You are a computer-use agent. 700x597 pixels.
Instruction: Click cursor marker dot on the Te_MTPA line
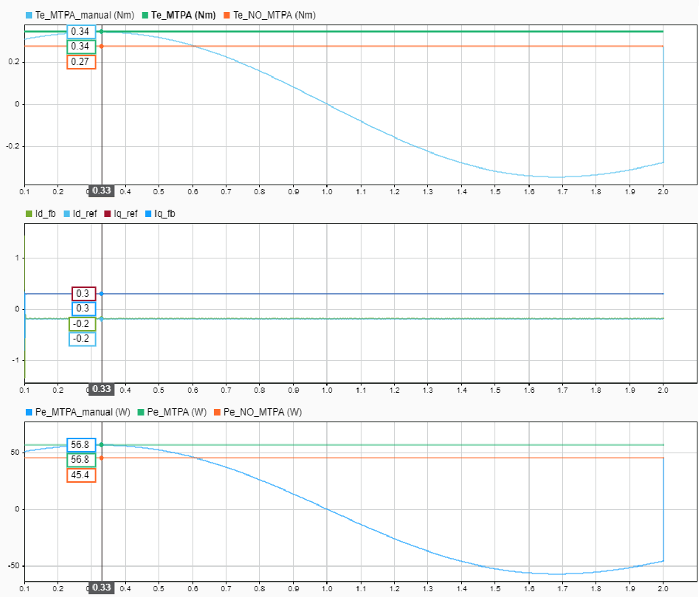pos(102,32)
